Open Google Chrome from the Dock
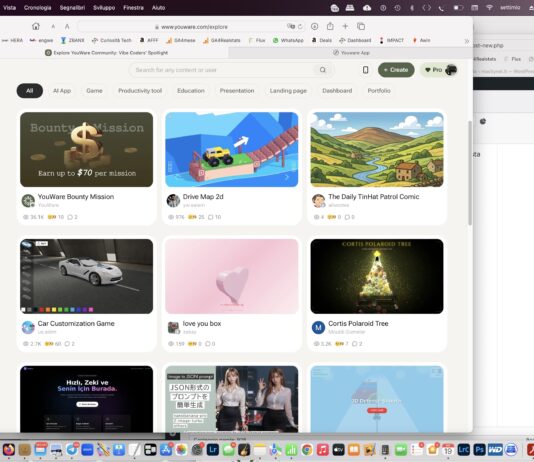The width and height of the screenshot is (534, 462). click(307, 449)
